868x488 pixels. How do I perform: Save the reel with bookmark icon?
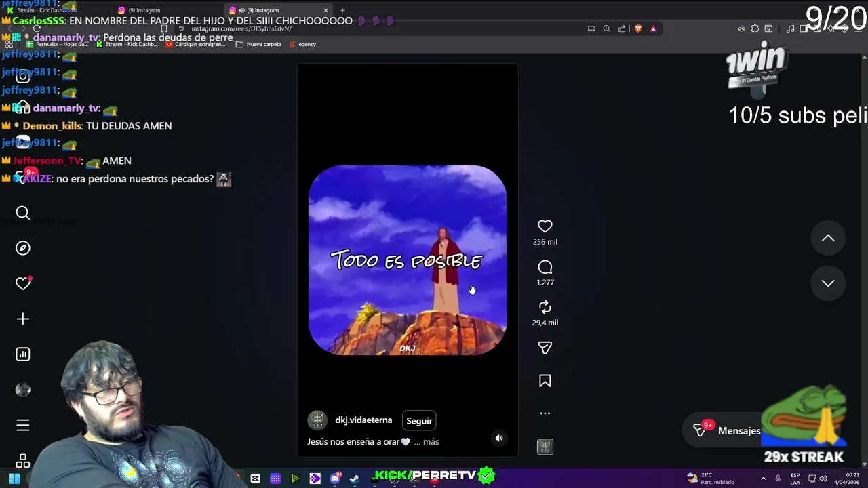[x=545, y=381]
